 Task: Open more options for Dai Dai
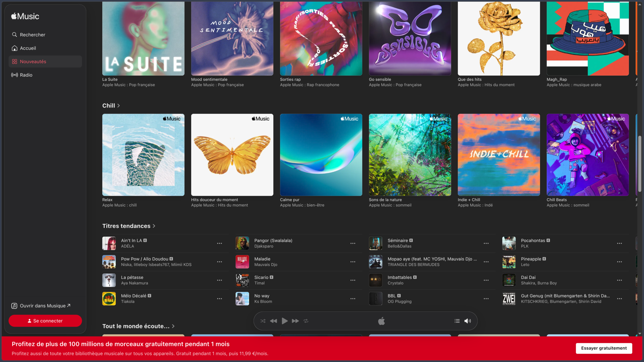pyautogui.click(x=620, y=280)
